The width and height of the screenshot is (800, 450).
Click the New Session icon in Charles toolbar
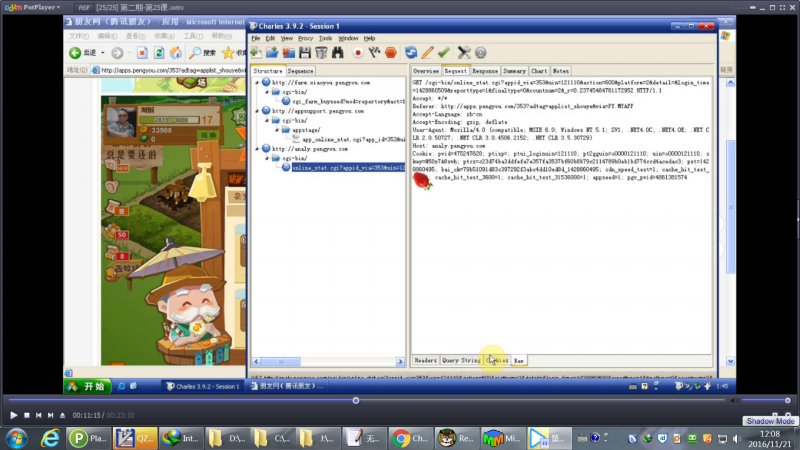tap(256, 53)
